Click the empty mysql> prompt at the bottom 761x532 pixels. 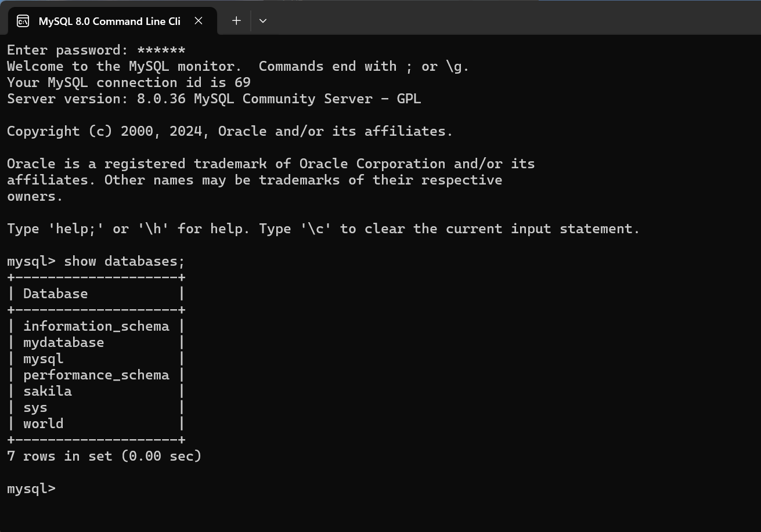(31, 489)
